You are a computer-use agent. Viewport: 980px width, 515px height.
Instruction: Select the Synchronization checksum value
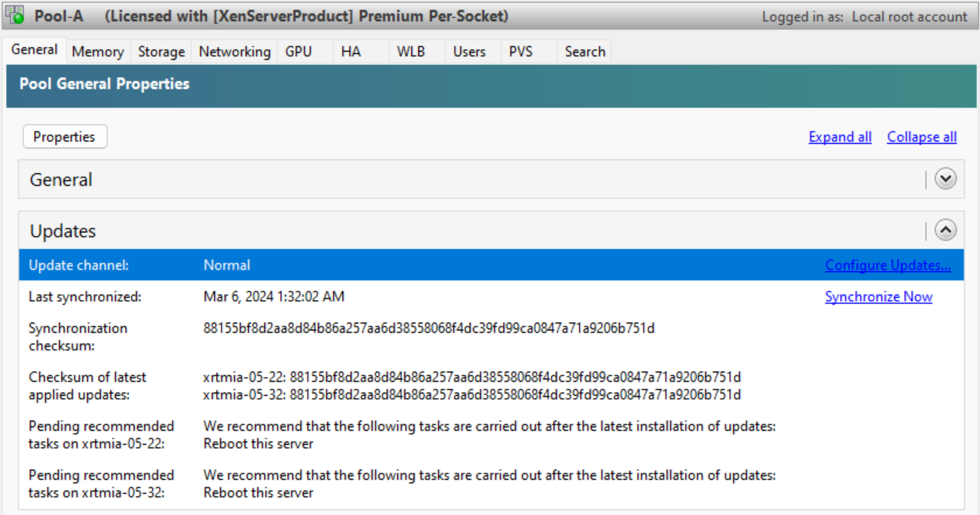pyautogui.click(x=429, y=328)
